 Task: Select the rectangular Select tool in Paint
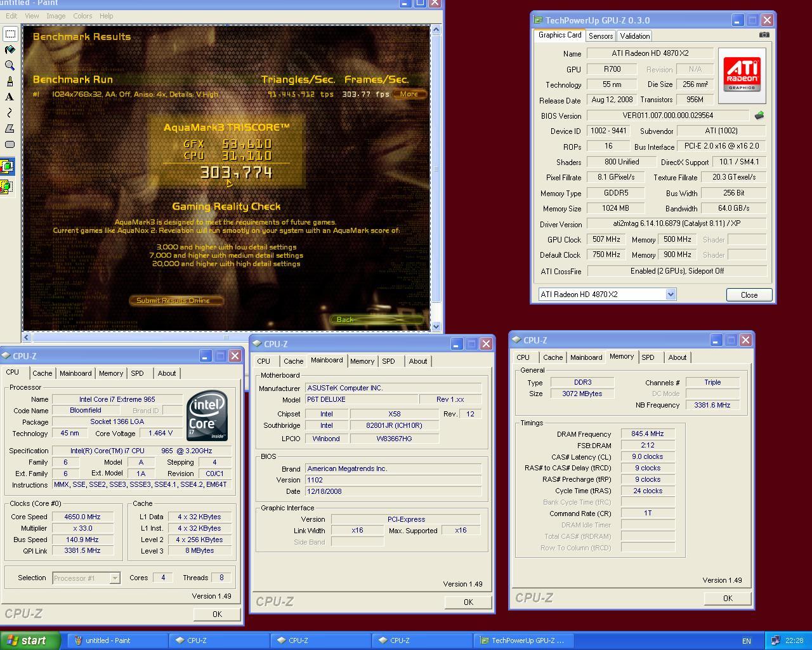(x=10, y=34)
